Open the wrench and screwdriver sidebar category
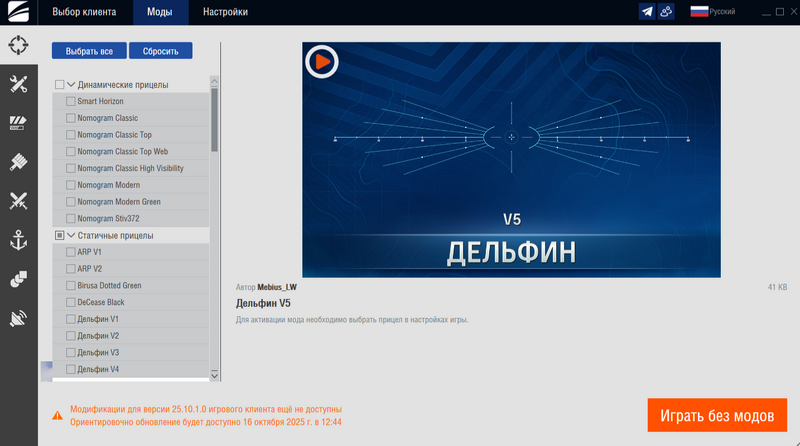800x446 pixels. click(18, 84)
